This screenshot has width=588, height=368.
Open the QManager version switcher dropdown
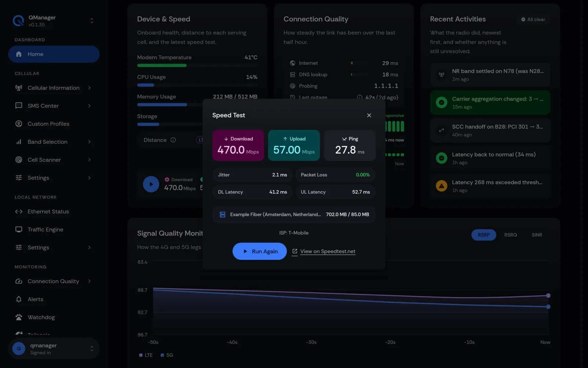click(54, 21)
